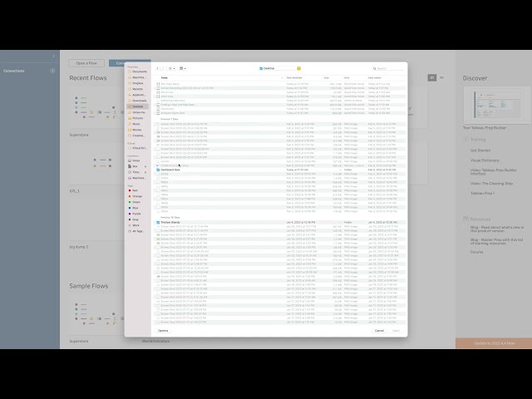Image resolution: width=532 pixels, height=399 pixels.
Task: Open Recents in the file dialog sidebar
Action: [x=135, y=89]
